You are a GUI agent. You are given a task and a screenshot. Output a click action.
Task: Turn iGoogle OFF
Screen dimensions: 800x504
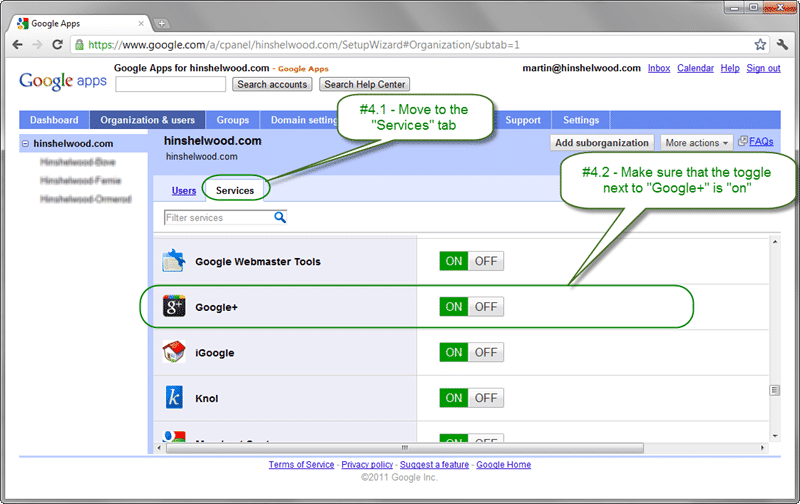pyautogui.click(x=486, y=352)
